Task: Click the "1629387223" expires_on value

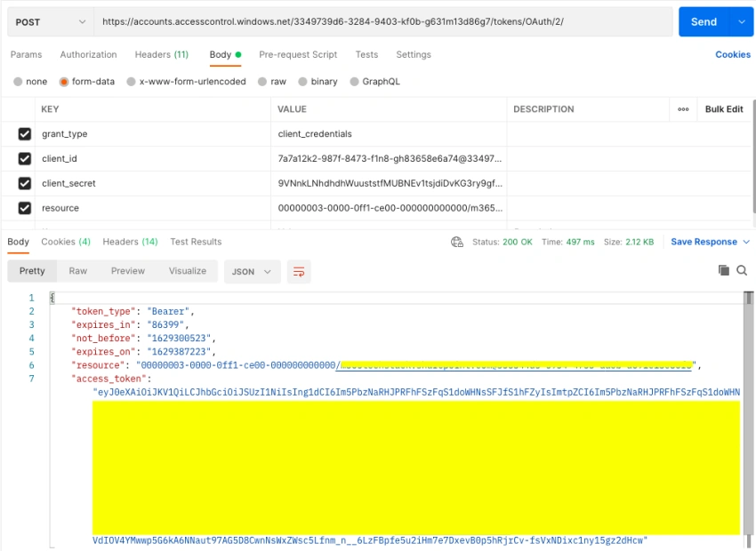Action: click(179, 352)
